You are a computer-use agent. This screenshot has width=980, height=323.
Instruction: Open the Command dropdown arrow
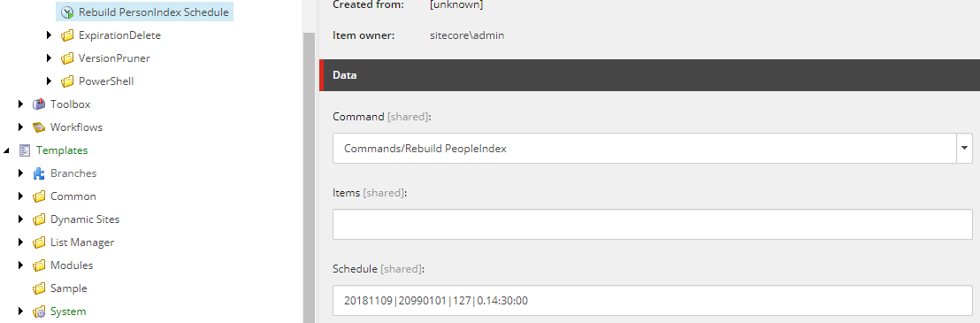tap(964, 148)
